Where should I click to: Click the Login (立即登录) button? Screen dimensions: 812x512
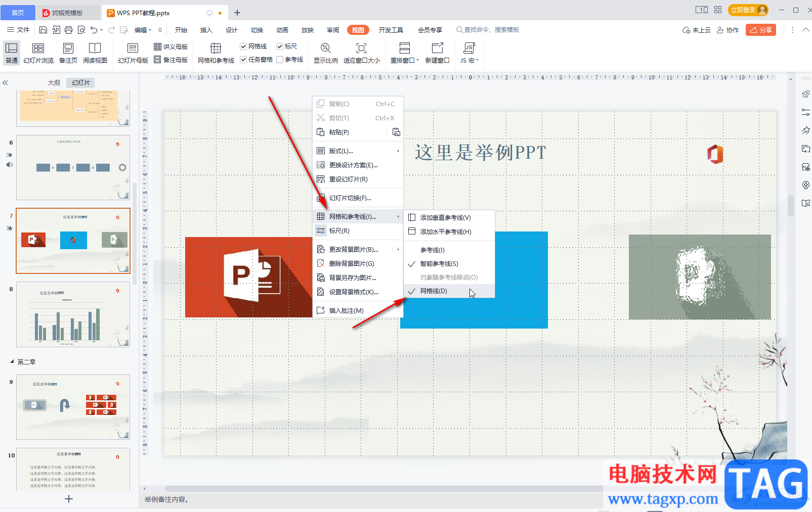tap(748, 10)
